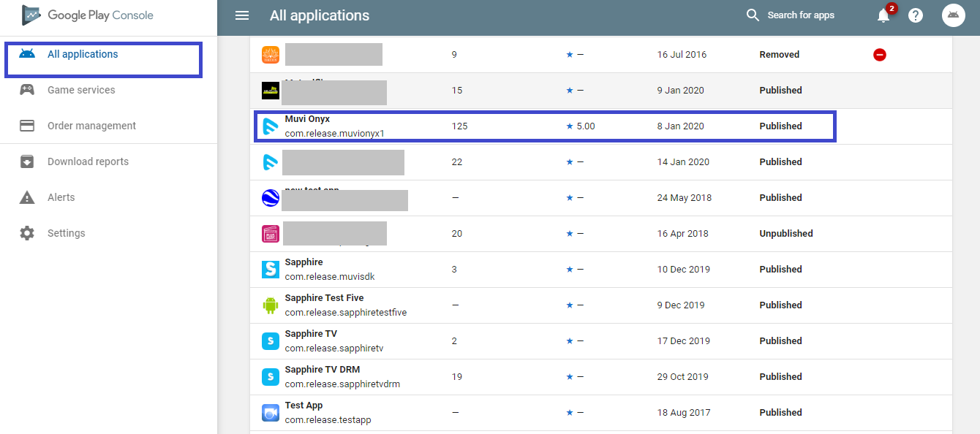Open the help question mark icon
Screen dimensions: 980x434
(x=916, y=15)
